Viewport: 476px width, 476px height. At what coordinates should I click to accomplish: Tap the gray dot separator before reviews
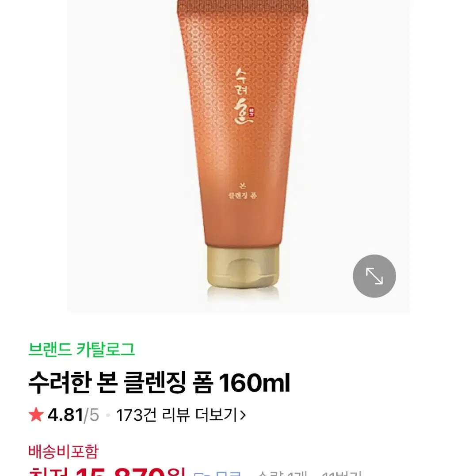coord(108,415)
